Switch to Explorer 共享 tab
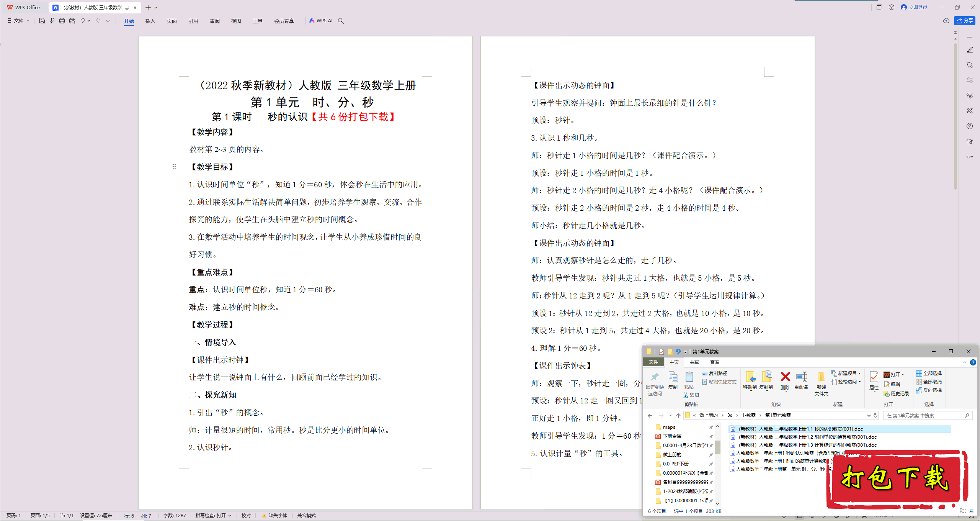Image resolution: width=980 pixels, height=521 pixels. tap(694, 362)
